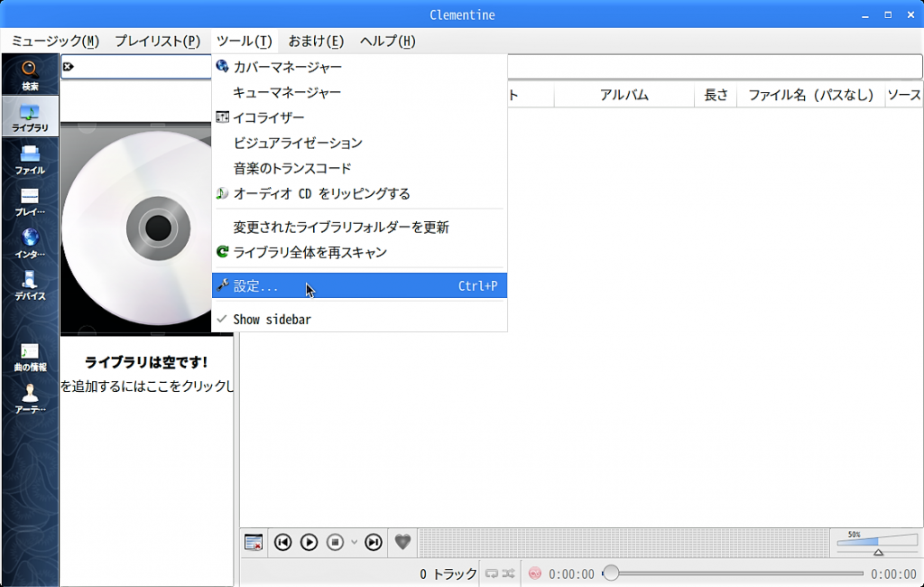Open the ヘルプ(H) menu

pos(388,42)
